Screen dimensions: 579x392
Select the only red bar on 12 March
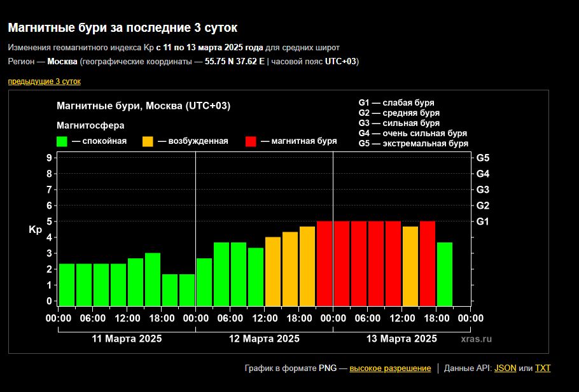point(324,263)
